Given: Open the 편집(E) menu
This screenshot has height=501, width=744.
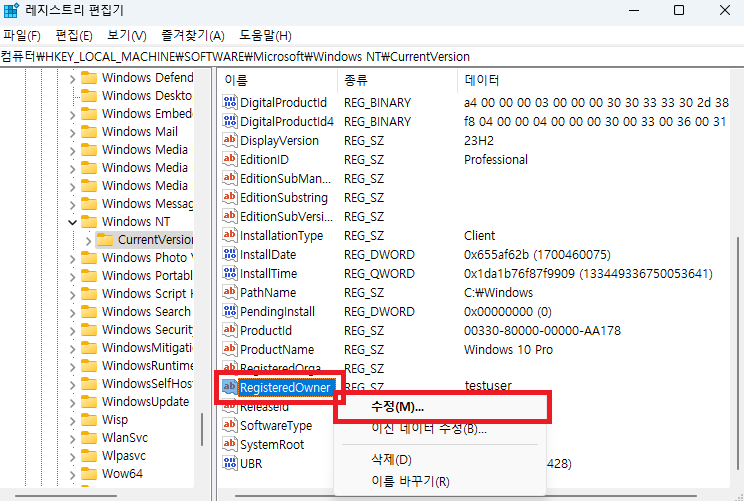Looking at the screenshot, I should [x=74, y=36].
